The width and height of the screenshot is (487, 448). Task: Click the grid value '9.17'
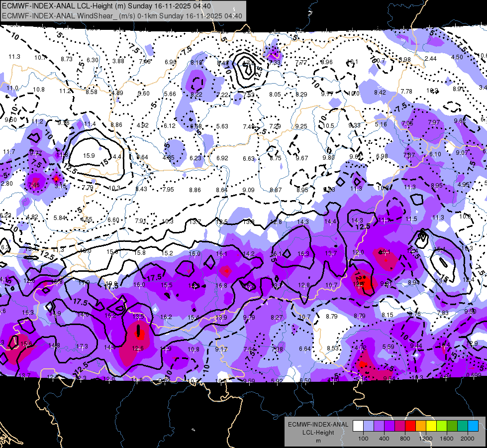tap(221, 349)
